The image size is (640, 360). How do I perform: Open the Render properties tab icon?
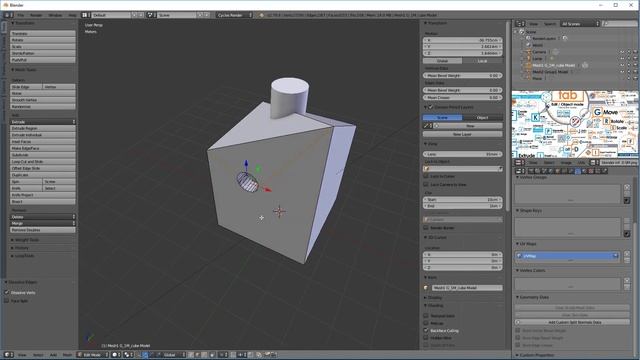coord(531,171)
